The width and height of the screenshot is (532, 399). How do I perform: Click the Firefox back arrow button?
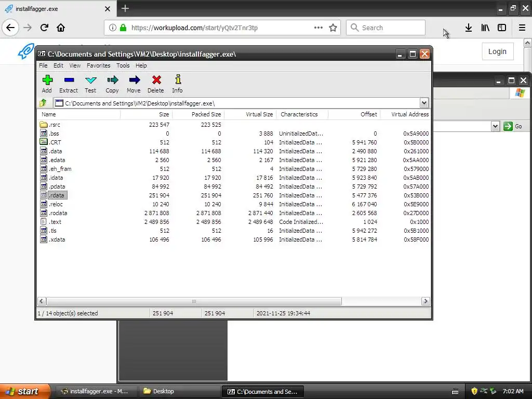click(10, 28)
